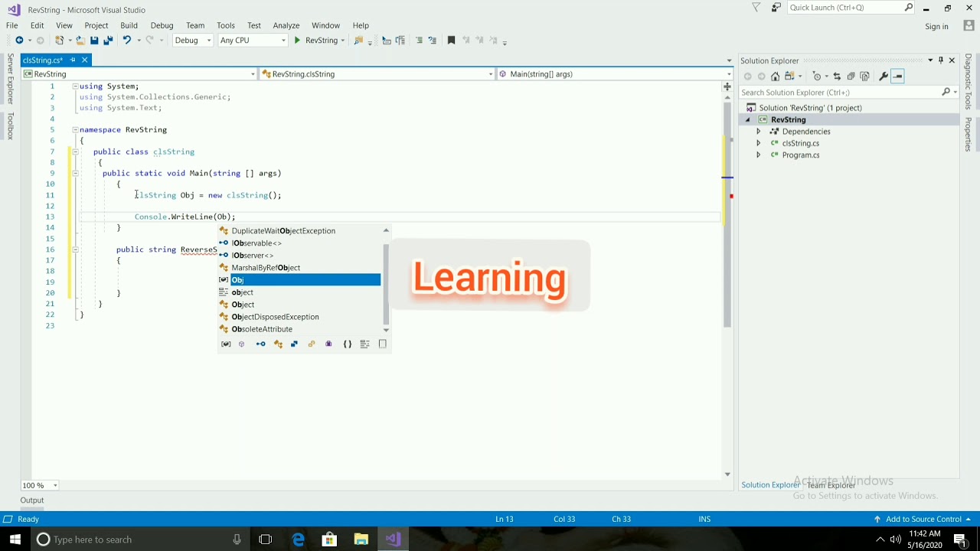The image size is (980, 551).
Task: Click the Sync with Active Document icon
Action: click(x=837, y=77)
